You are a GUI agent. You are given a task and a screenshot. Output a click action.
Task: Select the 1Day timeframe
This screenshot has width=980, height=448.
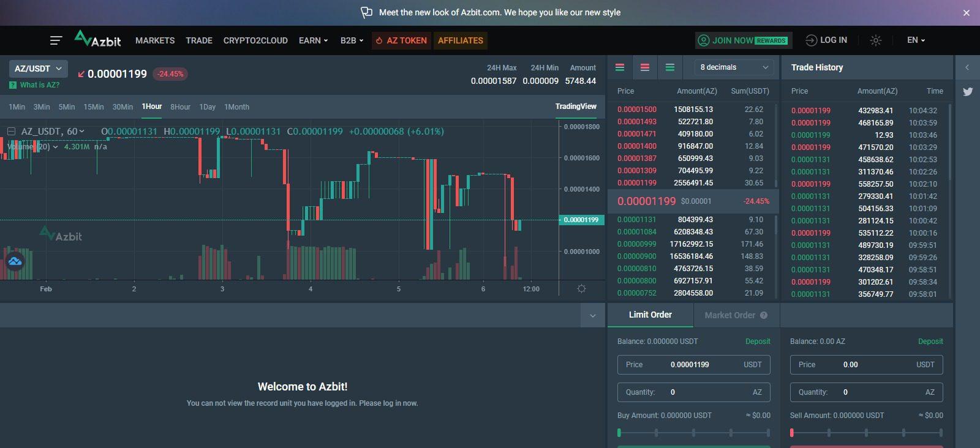[x=208, y=106]
